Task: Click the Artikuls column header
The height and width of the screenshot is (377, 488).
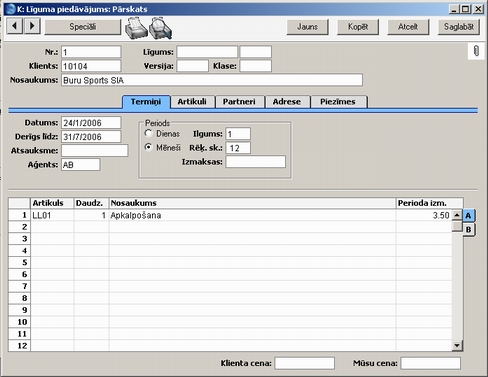Action: pyautogui.click(x=52, y=203)
